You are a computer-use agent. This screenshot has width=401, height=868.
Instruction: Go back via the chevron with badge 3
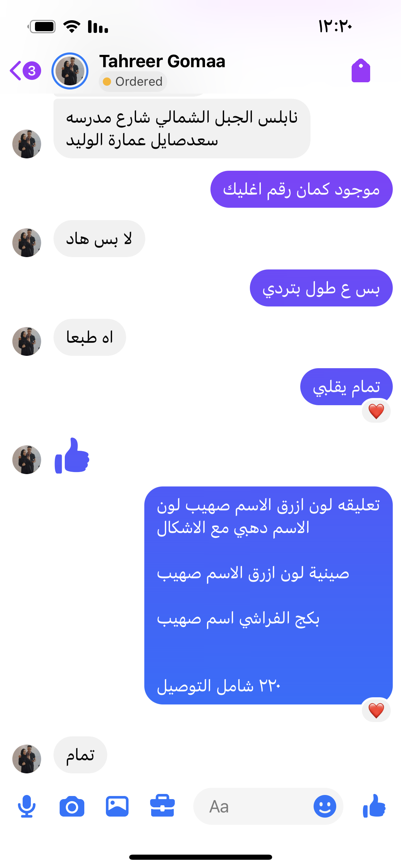pos(25,71)
